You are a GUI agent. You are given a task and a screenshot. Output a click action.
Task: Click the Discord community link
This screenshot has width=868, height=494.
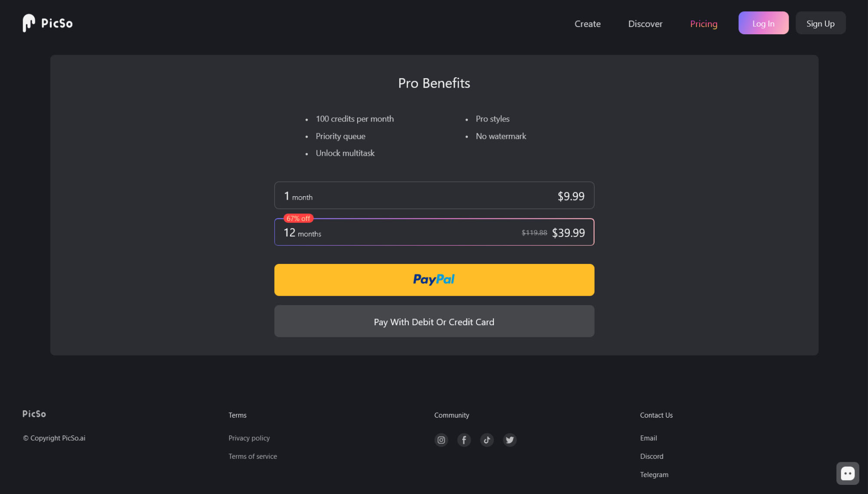tap(651, 456)
